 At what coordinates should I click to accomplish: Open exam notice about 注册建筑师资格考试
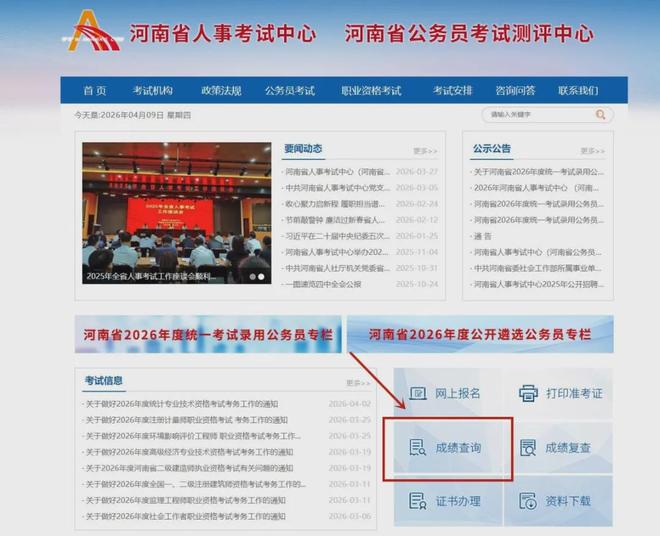click(196, 484)
